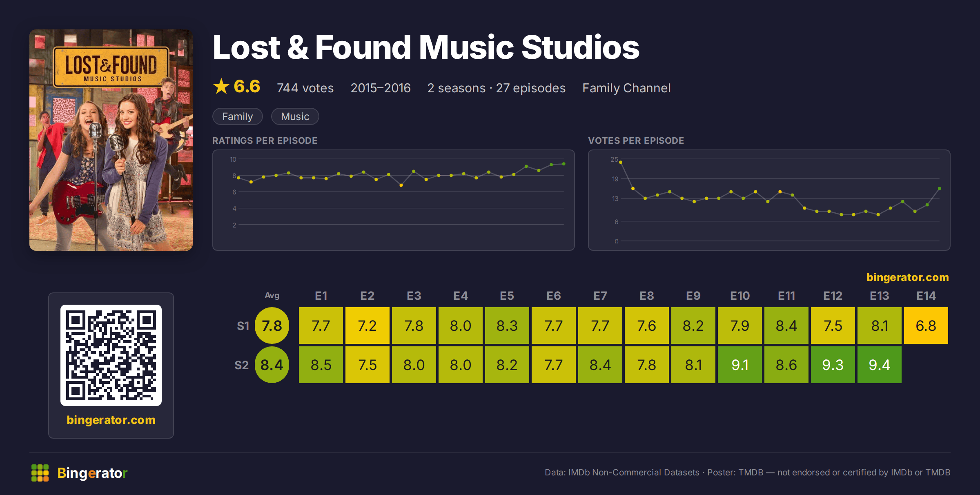Image resolution: width=980 pixels, height=495 pixels.
Task: Select the Music genre tag
Action: click(295, 116)
